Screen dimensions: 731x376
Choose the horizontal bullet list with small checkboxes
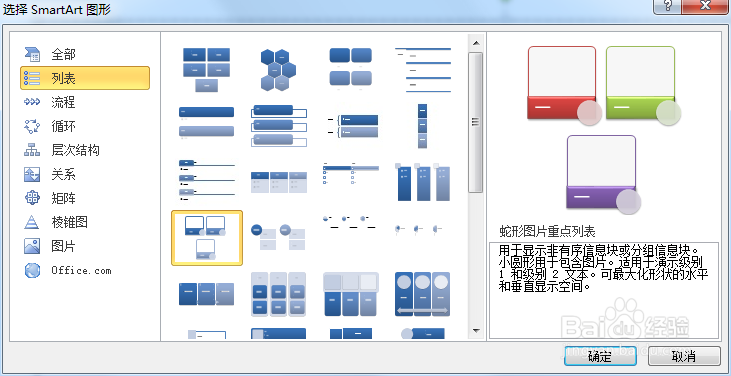351,173
